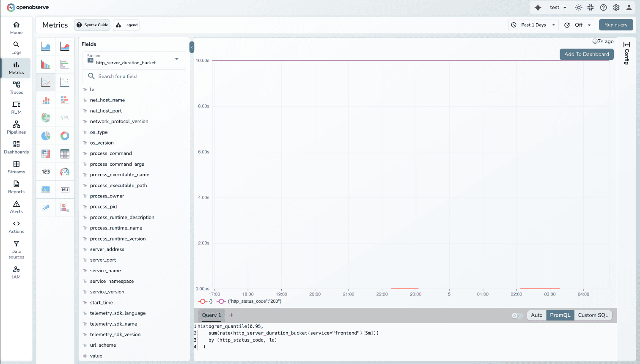
Task: Switch to the heatmap visualization
Action: click(45, 153)
